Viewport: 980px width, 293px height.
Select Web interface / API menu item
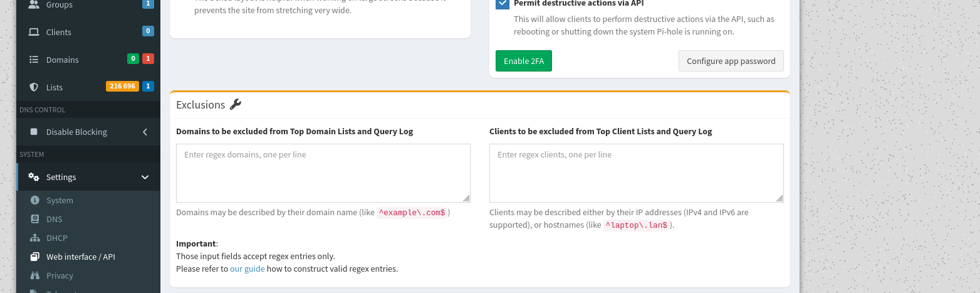click(x=80, y=257)
